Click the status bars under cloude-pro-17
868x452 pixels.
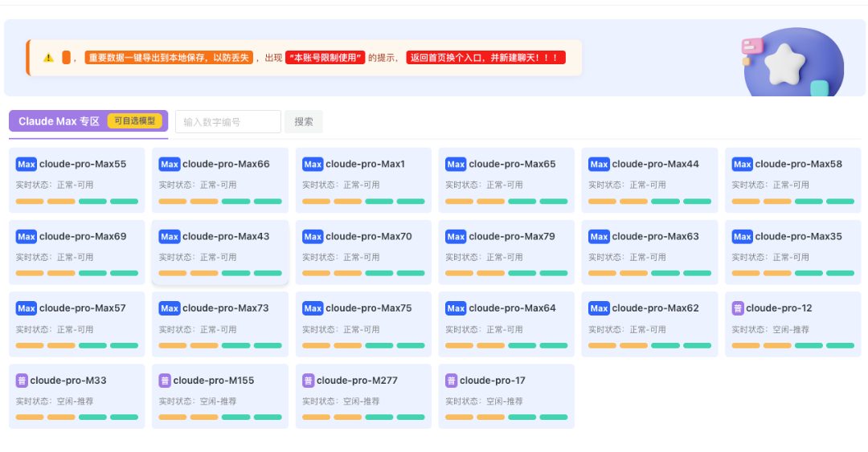click(506, 417)
